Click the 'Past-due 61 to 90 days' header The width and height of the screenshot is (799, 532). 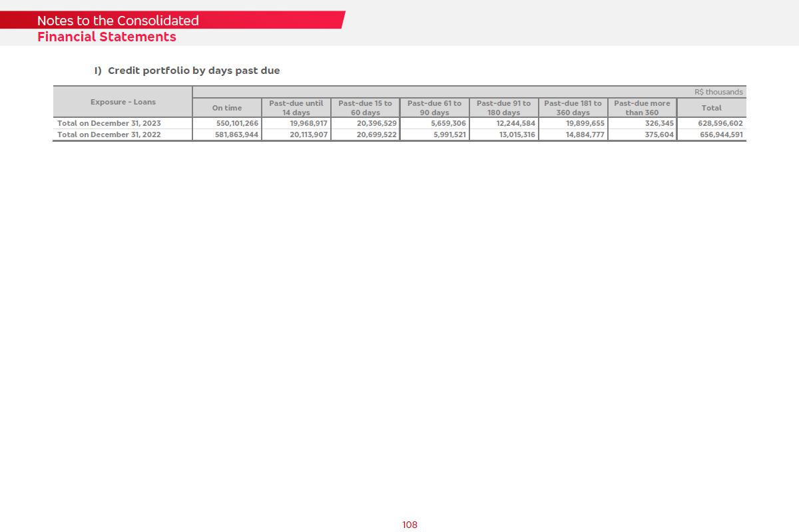click(x=435, y=108)
